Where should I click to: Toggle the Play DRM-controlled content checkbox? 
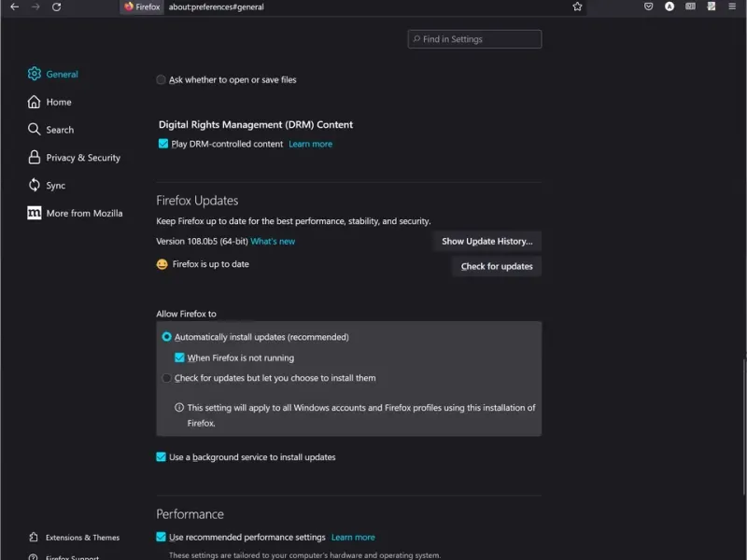coord(163,144)
